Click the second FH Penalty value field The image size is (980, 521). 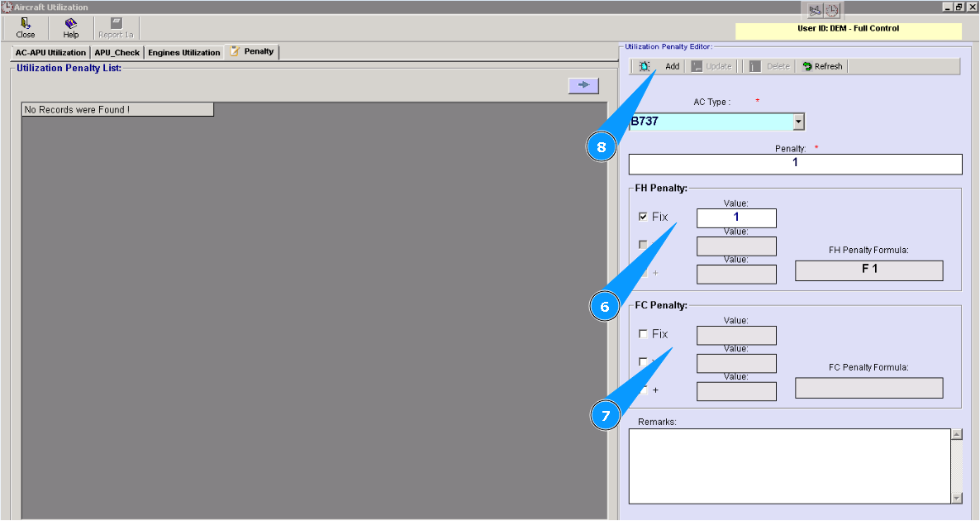coord(736,246)
